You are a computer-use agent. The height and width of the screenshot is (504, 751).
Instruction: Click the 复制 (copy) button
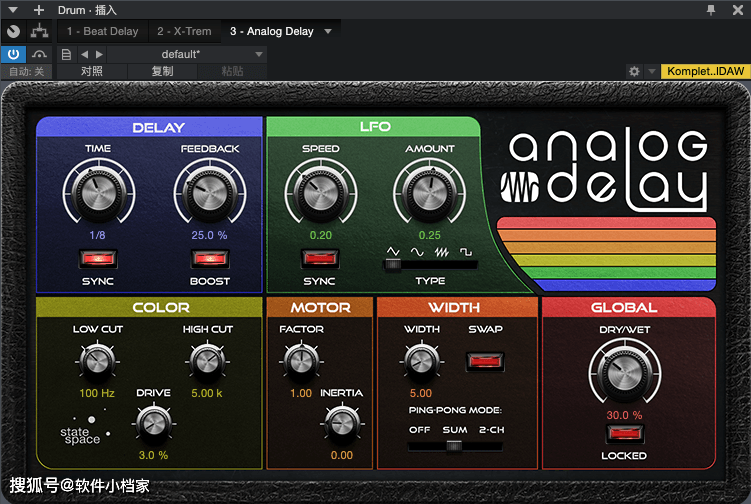[162, 72]
